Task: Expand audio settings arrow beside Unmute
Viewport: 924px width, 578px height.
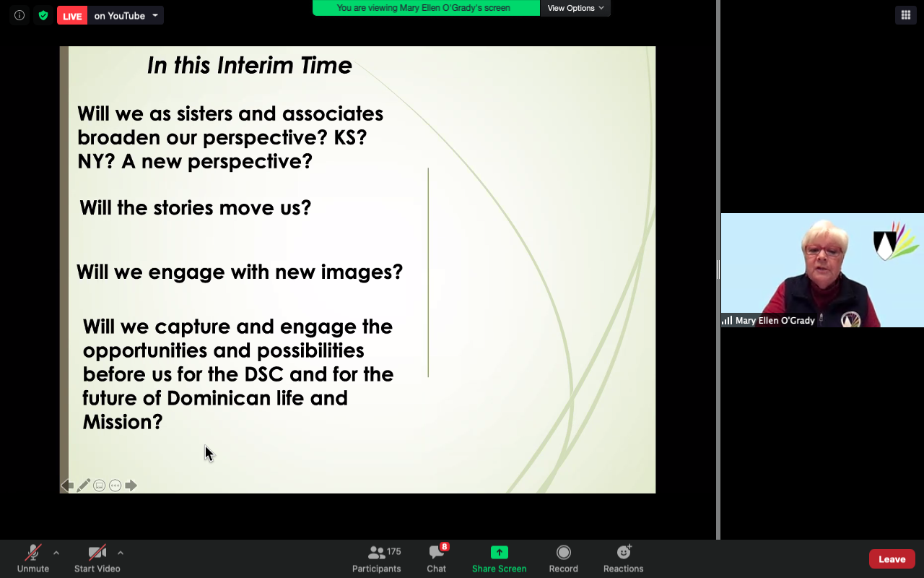Action: click(56, 553)
